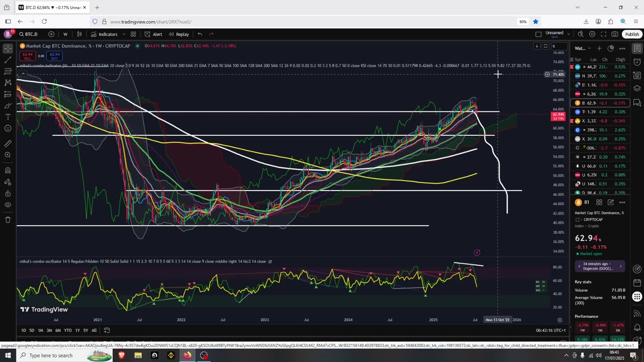Add note edit icon in details panel
Screen dimensions: 644x362
(x=610, y=202)
